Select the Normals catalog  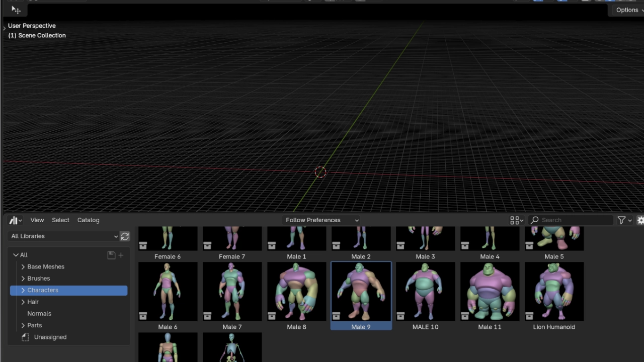[x=39, y=314]
